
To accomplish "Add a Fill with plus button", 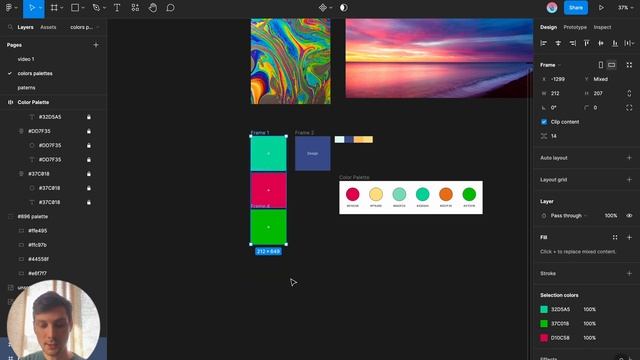I will tap(629, 237).
